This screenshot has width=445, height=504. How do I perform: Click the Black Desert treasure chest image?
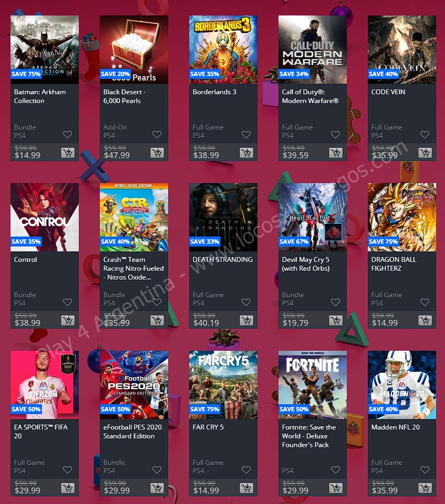pos(134,50)
